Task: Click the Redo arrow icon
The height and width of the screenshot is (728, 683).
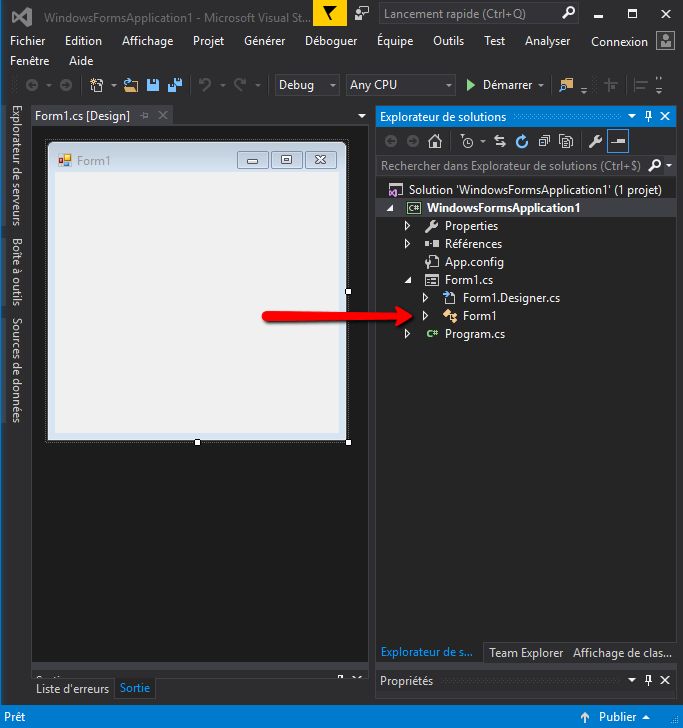Action: click(240, 85)
